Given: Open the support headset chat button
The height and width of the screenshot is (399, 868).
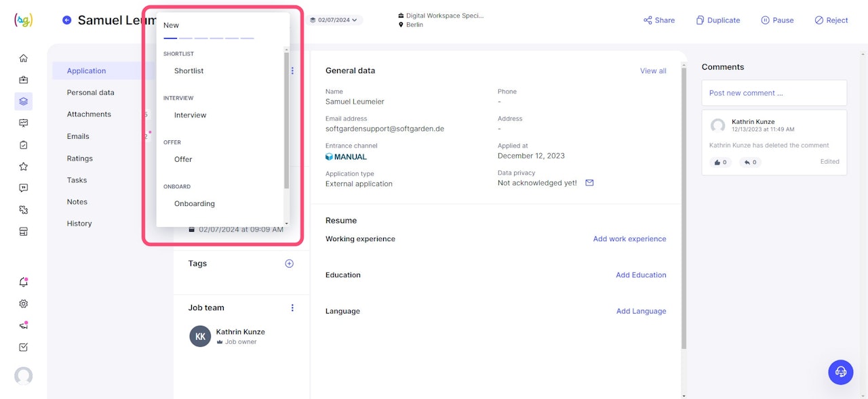Looking at the screenshot, I should click(841, 372).
